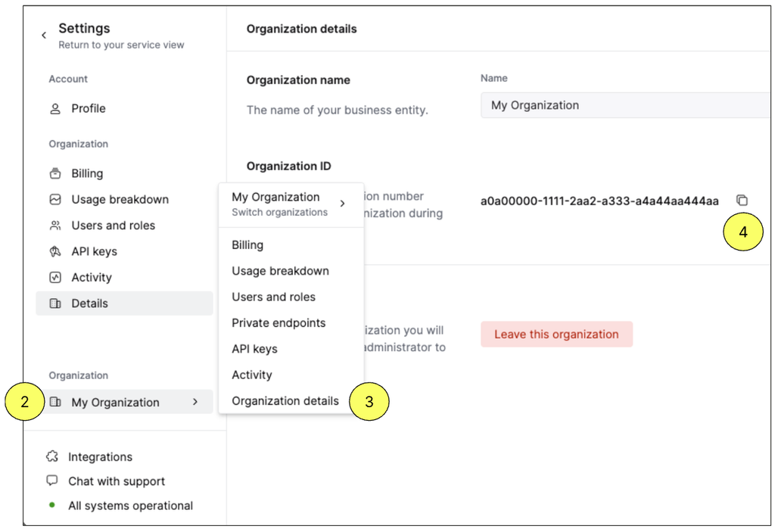Select Organization details from the popup menu

pyautogui.click(x=285, y=400)
